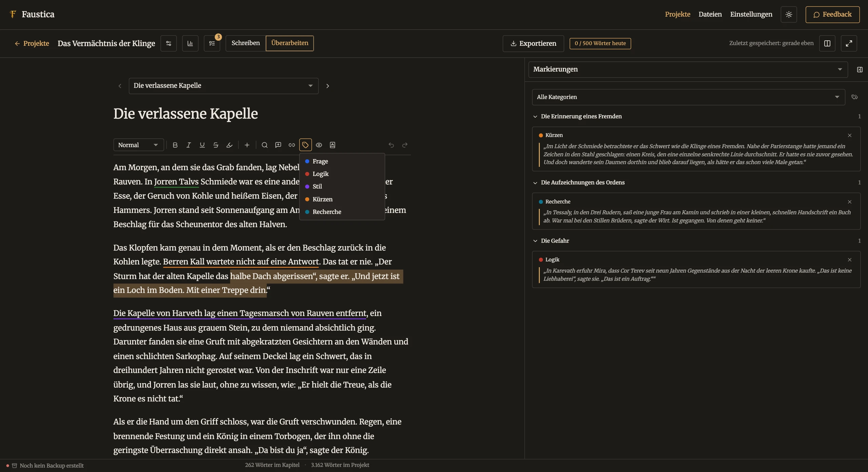The image size is (868, 472).
Task: Click the tags icon beside Alle Kategorien
Action: 855,97
